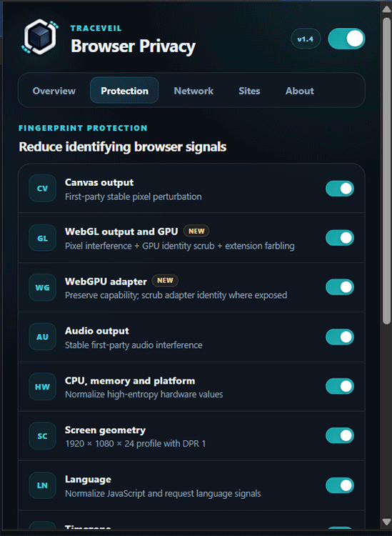Click 'Normalize high-entropy hardware values' text

(x=144, y=394)
